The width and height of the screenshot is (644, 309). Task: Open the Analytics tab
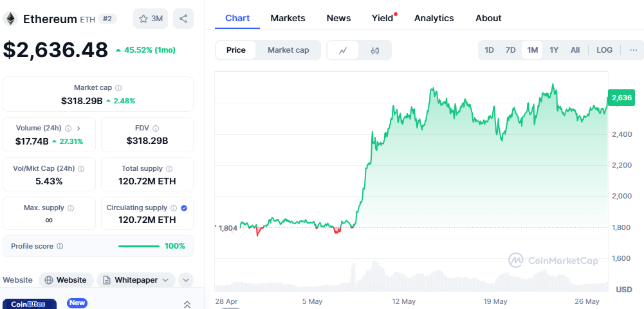(434, 18)
